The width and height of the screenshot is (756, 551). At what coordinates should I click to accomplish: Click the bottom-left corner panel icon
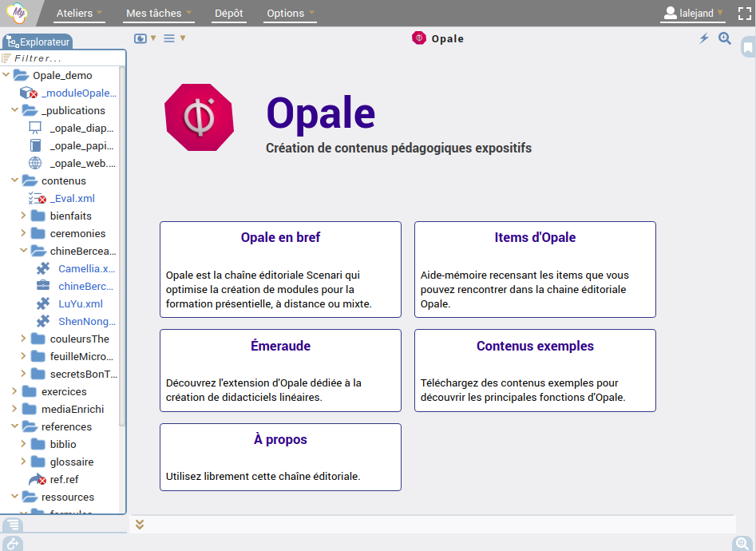tap(13, 544)
